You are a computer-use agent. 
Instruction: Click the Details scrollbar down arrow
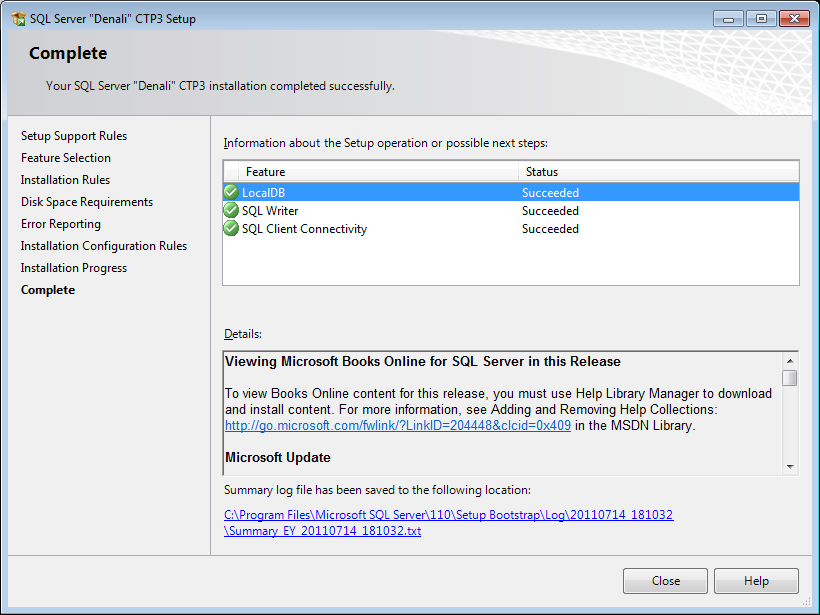tap(790, 466)
